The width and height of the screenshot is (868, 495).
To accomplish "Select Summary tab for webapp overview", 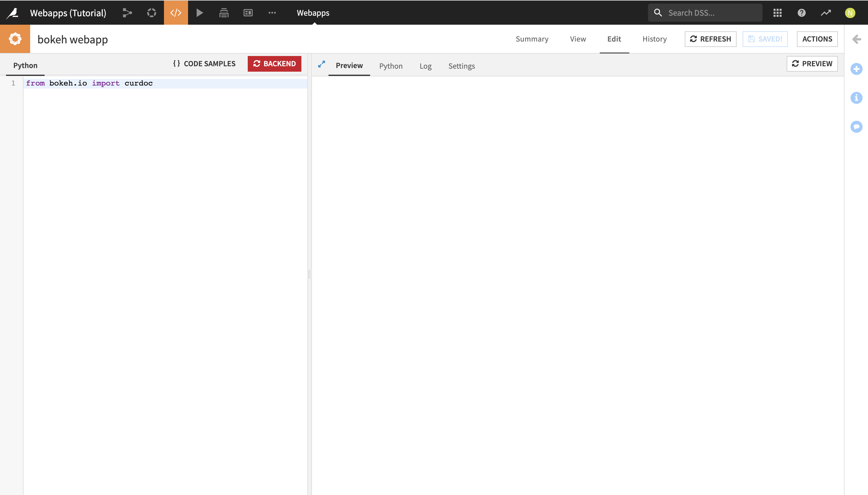I will (x=532, y=39).
